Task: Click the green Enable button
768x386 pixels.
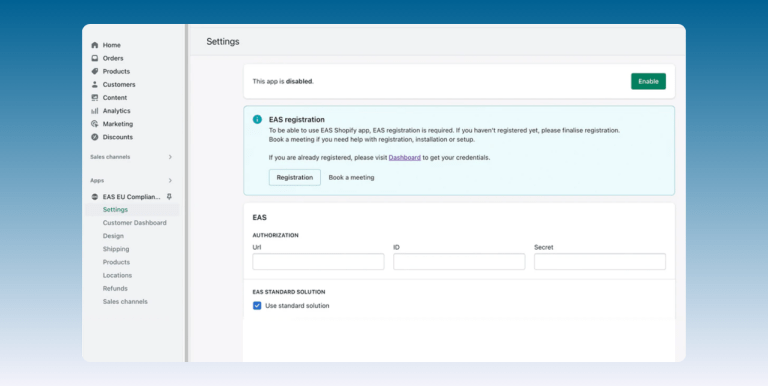Action: [648, 81]
